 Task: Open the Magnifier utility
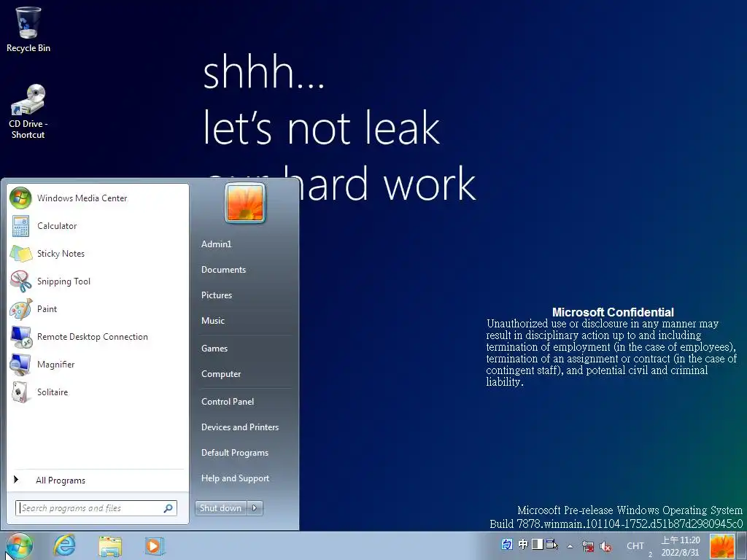click(x=98, y=365)
